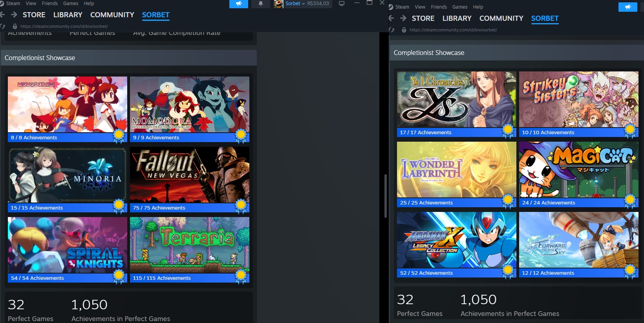Click the lock icon beside the right URL

pyautogui.click(x=404, y=30)
